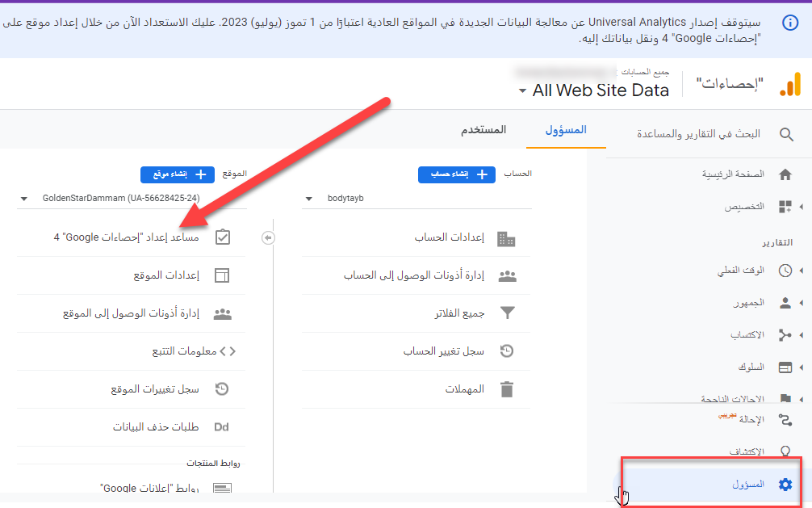This screenshot has width=812, height=508.
Task: Expand the الاكتساب sidebar section
Action: [x=802, y=335]
